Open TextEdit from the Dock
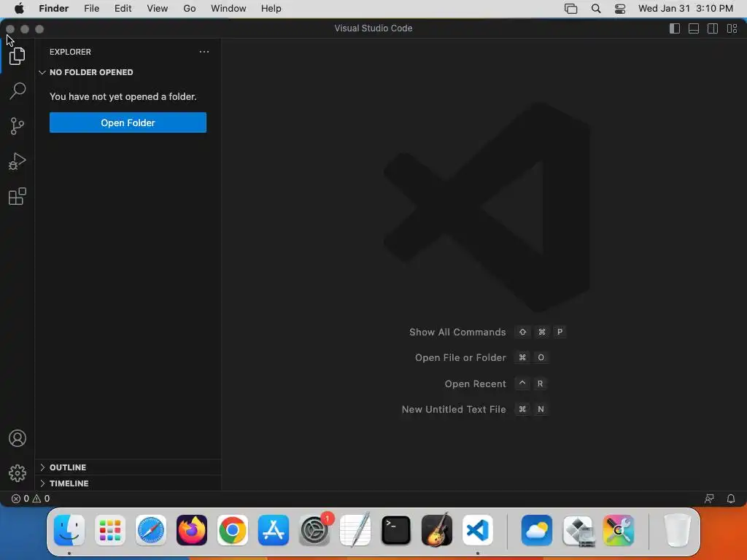Viewport: 747px width, 560px height. [x=355, y=530]
